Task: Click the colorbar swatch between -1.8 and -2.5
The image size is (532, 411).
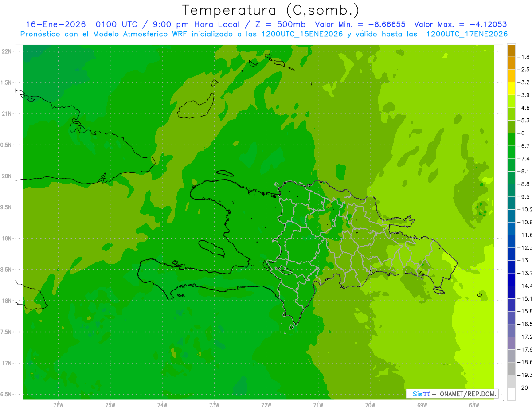Action: 511,63
